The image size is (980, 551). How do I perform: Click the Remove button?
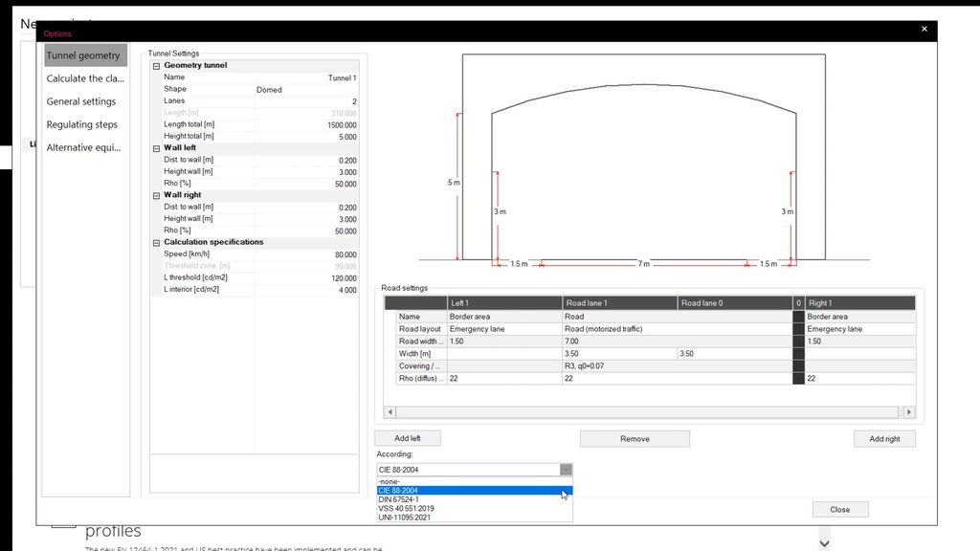point(634,437)
